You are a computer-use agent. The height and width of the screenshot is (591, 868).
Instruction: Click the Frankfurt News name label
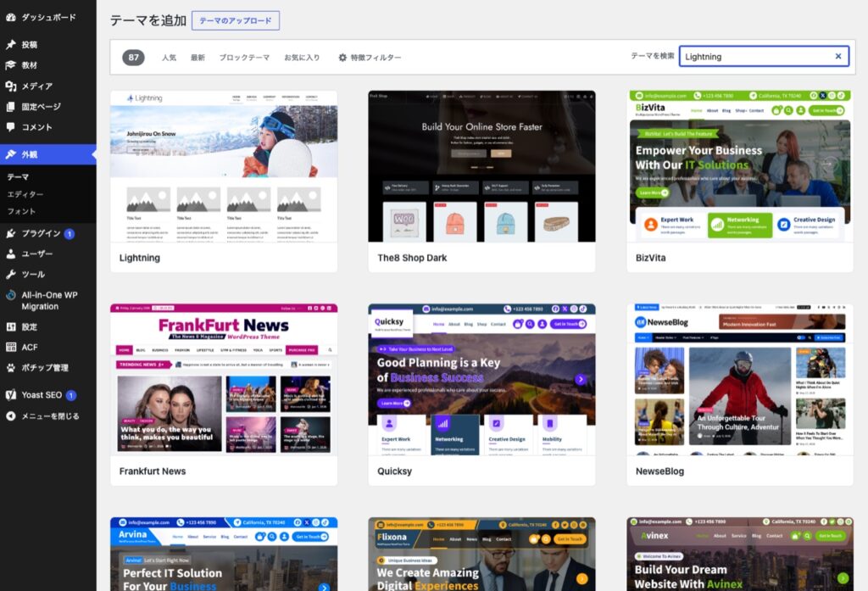pos(153,471)
